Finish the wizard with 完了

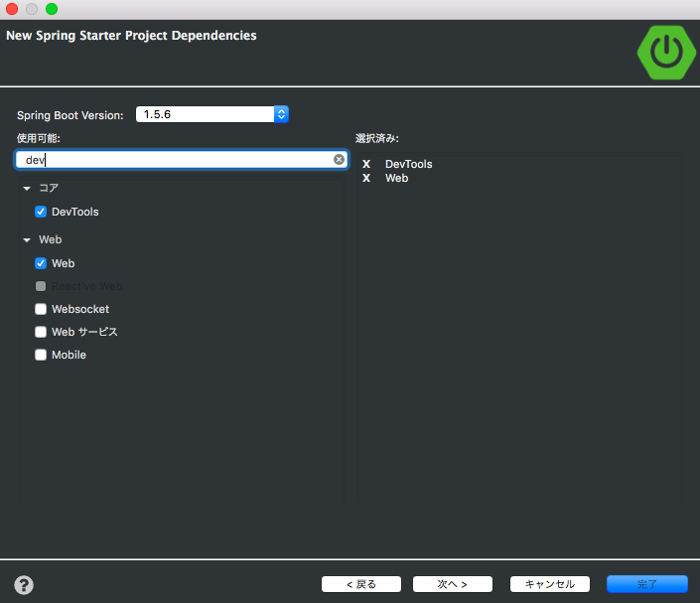[646, 584]
